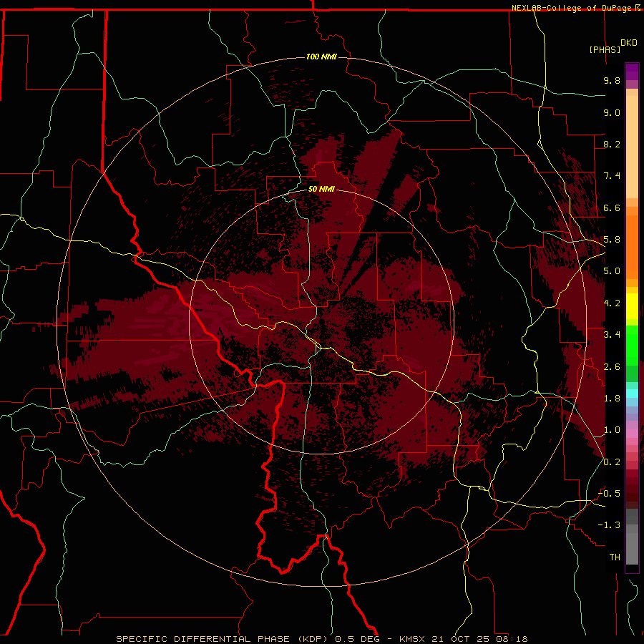Image resolution: width=644 pixels, height=644 pixels.
Task: Click the yellow band of the color bar
Action: point(632,306)
